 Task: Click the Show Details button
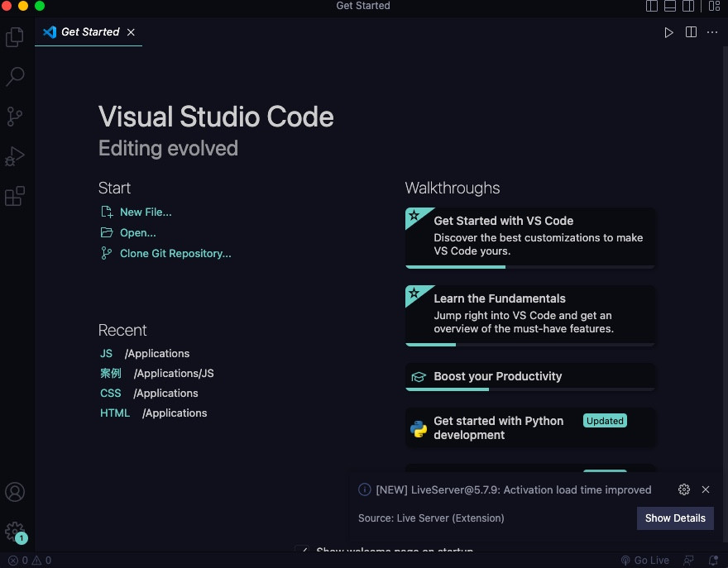click(x=675, y=518)
